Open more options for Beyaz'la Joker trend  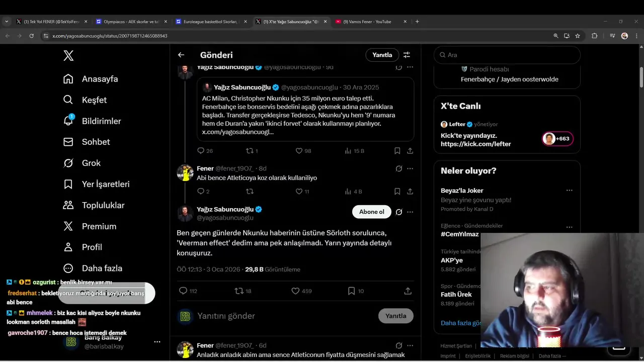[569, 191]
